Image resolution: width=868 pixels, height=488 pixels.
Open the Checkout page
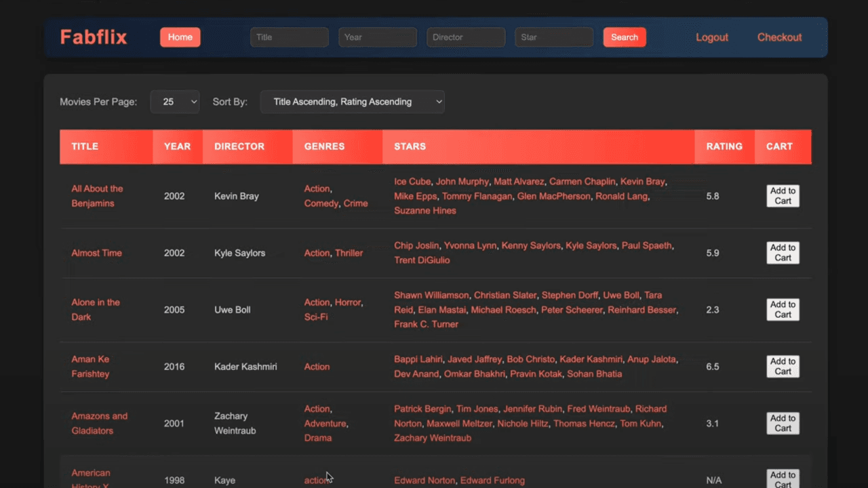point(778,37)
